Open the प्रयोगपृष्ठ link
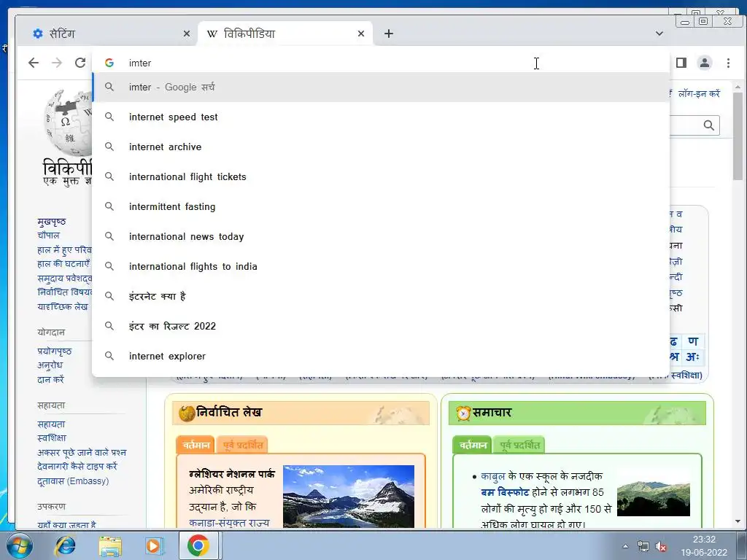The image size is (747, 560). coord(54,351)
